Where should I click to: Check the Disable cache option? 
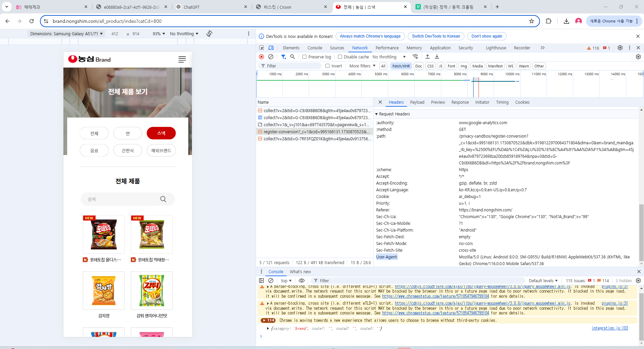coord(340,57)
